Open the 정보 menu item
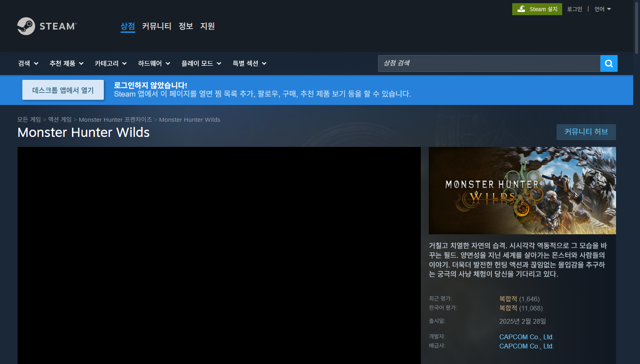 coord(186,26)
